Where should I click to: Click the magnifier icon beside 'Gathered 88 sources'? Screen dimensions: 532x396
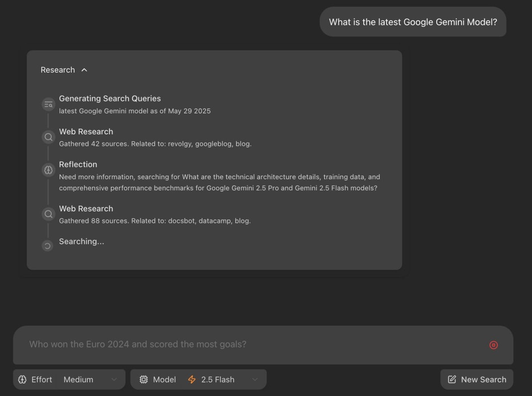pyautogui.click(x=49, y=214)
